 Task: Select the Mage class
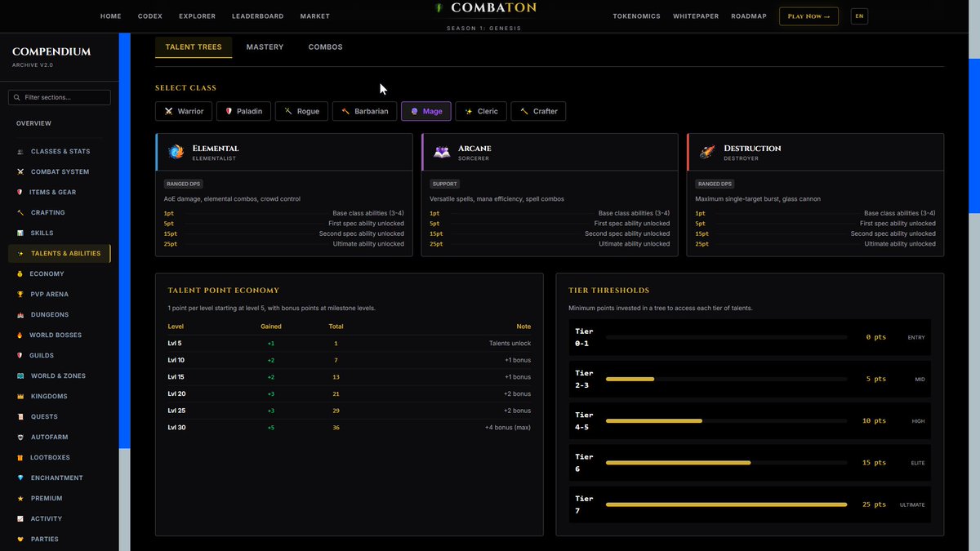click(426, 111)
